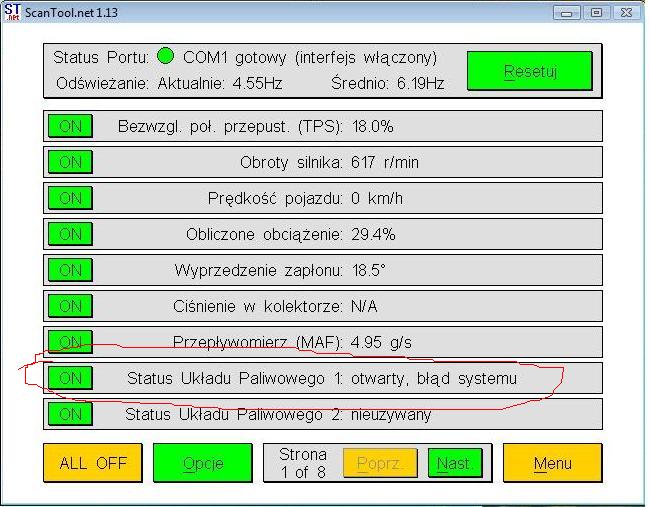Image resolution: width=650 pixels, height=507 pixels.
Task: Open the Opcje settings
Action: tap(202, 463)
